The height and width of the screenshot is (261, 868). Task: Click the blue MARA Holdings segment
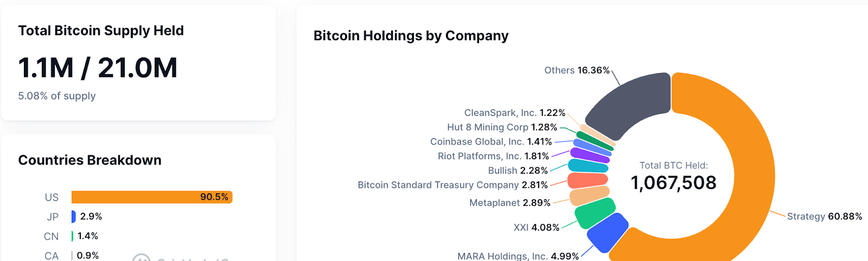click(608, 233)
